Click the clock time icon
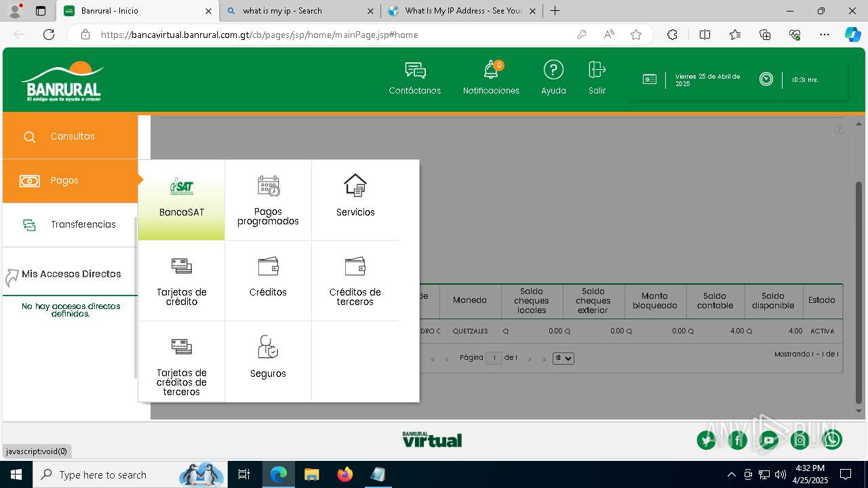The height and width of the screenshot is (488, 868). pos(766,79)
